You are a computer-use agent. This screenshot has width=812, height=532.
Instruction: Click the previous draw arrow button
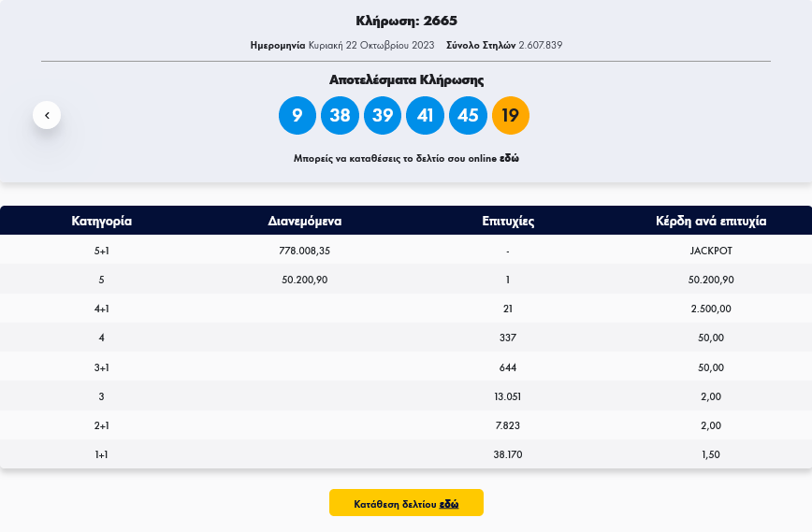(47, 115)
